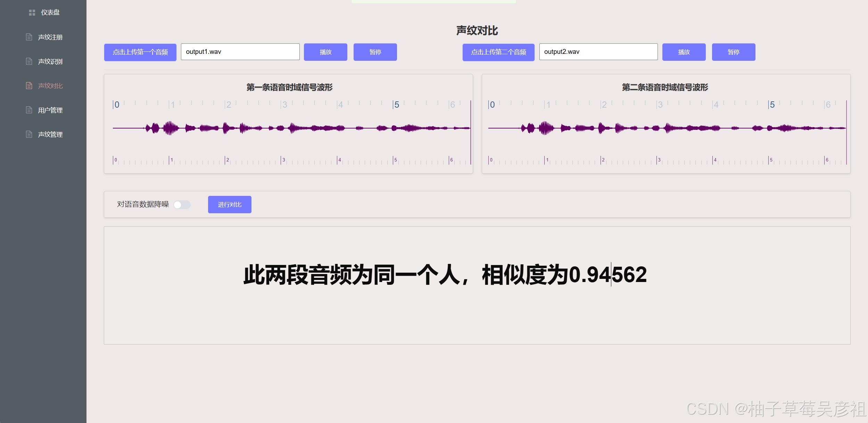Viewport: 868px width, 423px height.
Task: Play the second audio output2.wav
Action: pyautogui.click(x=684, y=52)
